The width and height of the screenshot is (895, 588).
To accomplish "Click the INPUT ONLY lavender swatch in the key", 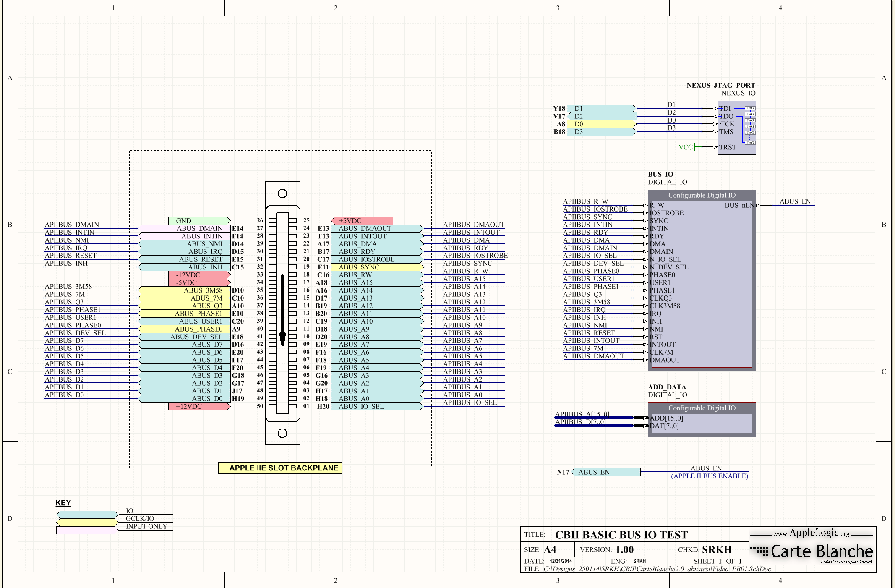I will pyautogui.click(x=87, y=530).
